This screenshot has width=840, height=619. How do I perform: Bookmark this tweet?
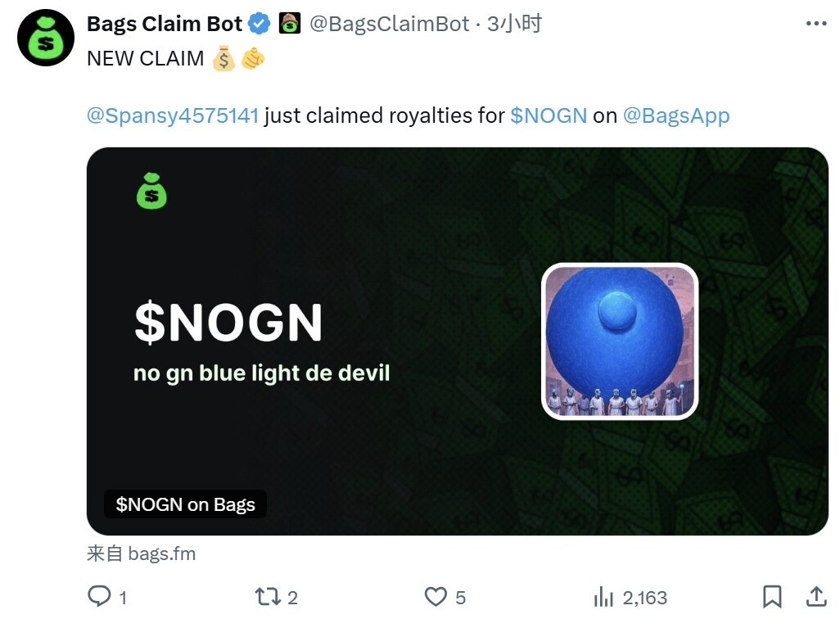click(772, 597)
